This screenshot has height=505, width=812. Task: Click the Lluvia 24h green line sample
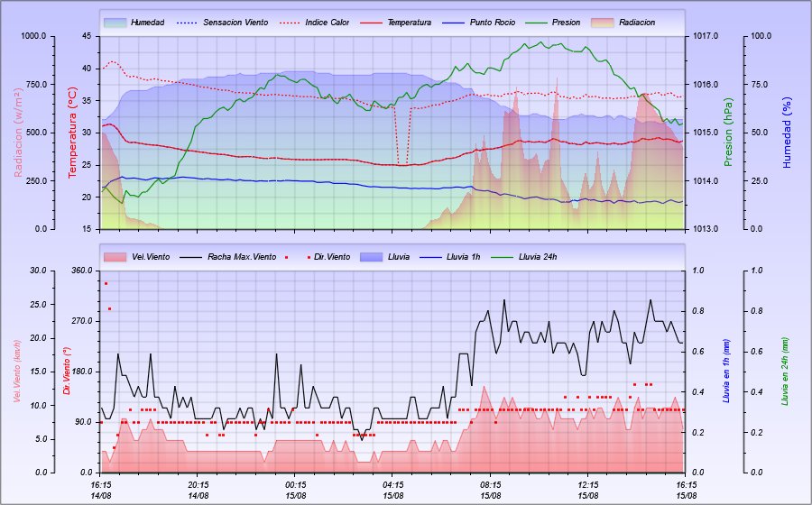[503, 257]
